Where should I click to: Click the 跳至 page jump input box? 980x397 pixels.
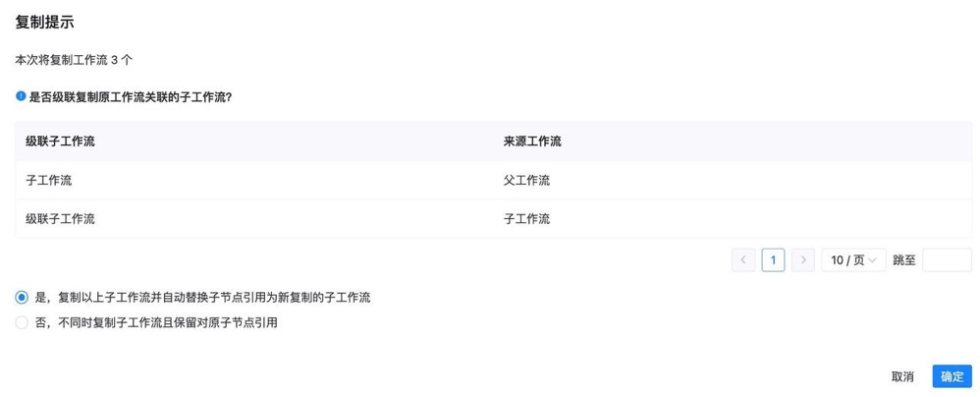point(947,259)
